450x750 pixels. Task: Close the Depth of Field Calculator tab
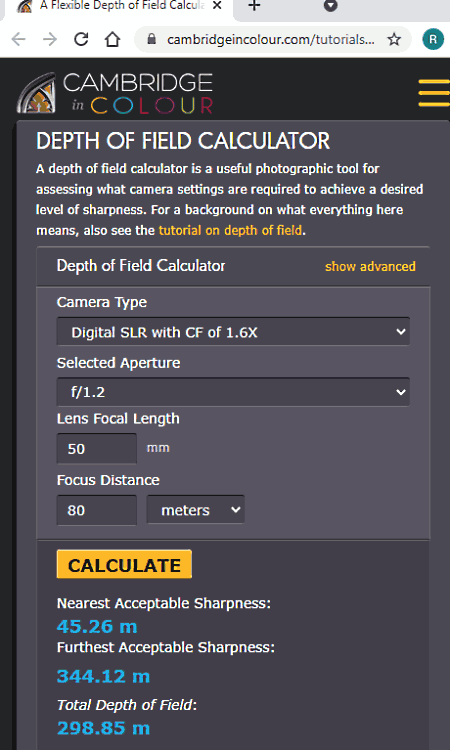[x=217, y=6]
